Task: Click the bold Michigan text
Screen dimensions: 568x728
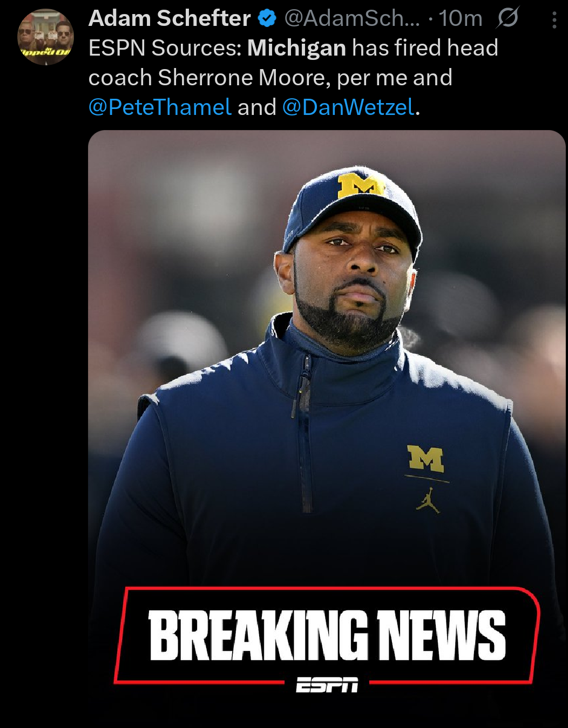Action: [x=296, y=48]
